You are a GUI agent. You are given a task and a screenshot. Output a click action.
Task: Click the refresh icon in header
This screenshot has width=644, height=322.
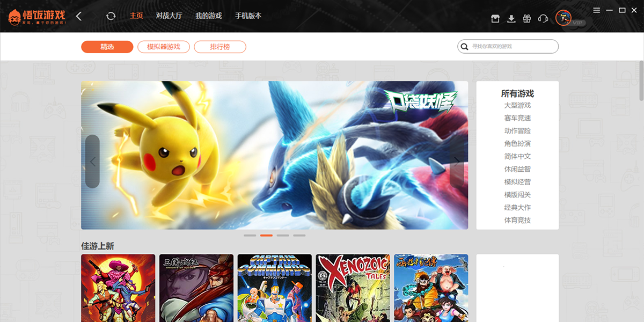pyautogui.click(x=111, y=16)
